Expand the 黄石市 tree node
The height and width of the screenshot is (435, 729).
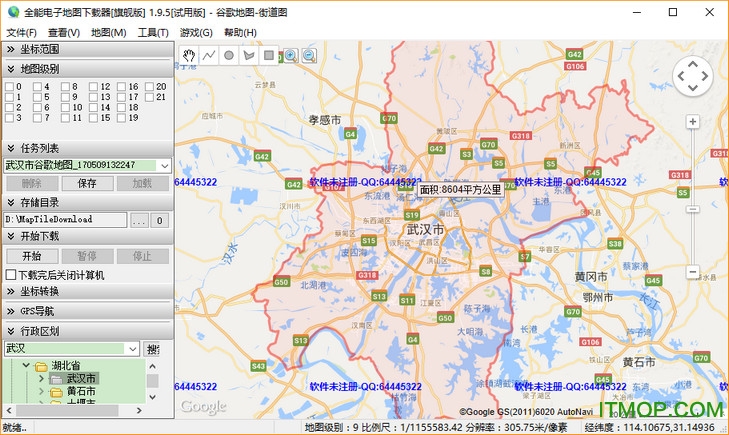(x=41, y=392)
